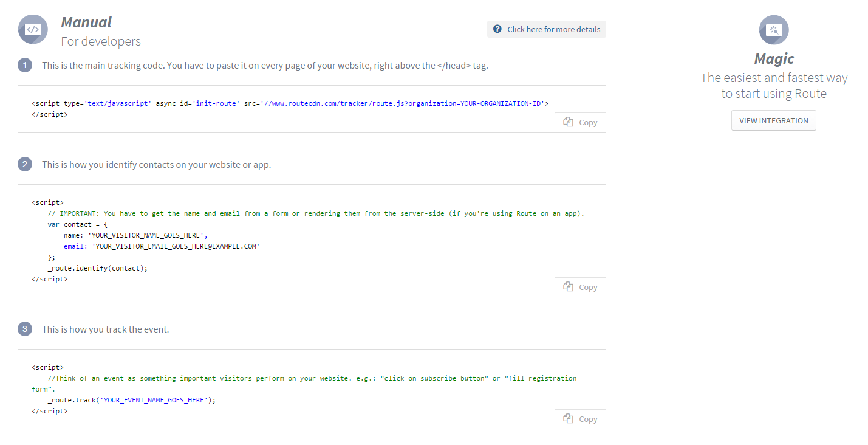Click the 'Magic' heading

coord(774,59)
